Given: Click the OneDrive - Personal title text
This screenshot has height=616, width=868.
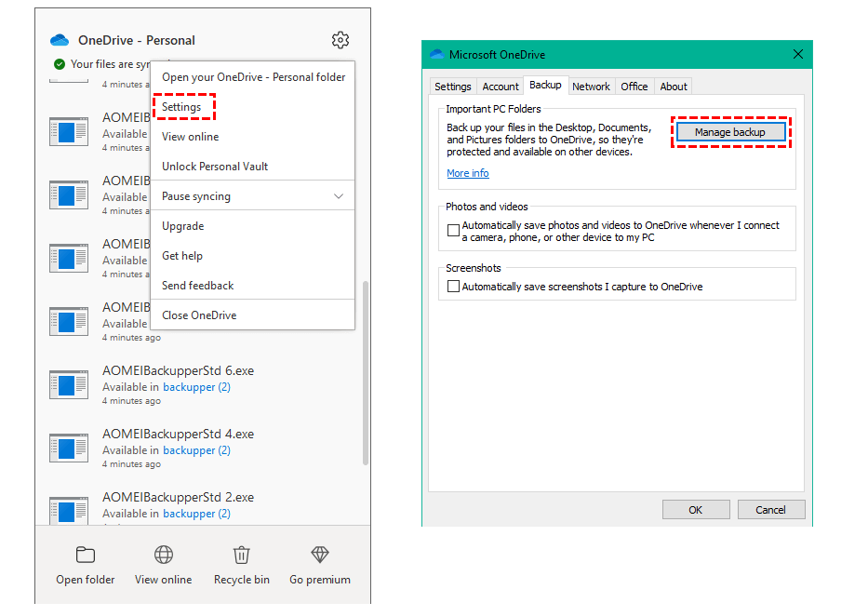Looking at the screenshot, I should coord(136,40).
